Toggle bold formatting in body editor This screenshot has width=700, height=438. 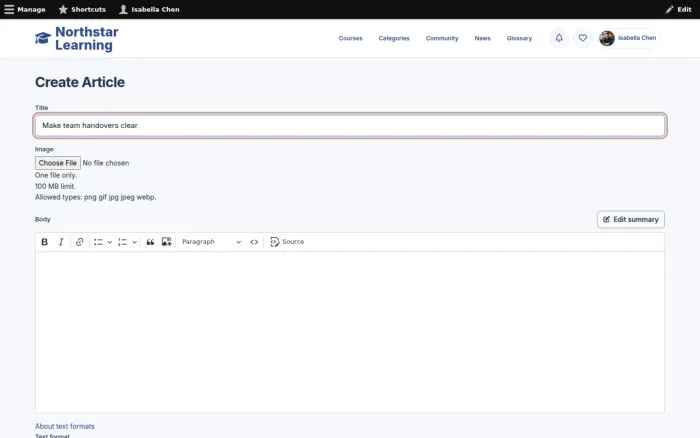coord(45,242)
